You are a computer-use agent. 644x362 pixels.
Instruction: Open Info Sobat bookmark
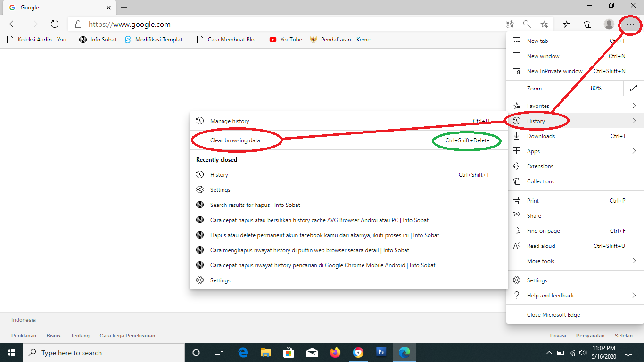click(98, 40)
